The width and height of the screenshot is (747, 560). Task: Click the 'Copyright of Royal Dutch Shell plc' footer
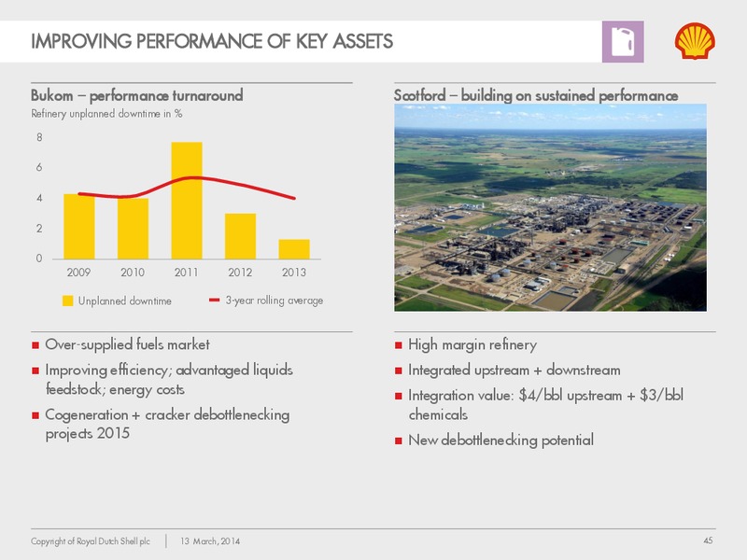pyautogui.click(x=91, y=541)
